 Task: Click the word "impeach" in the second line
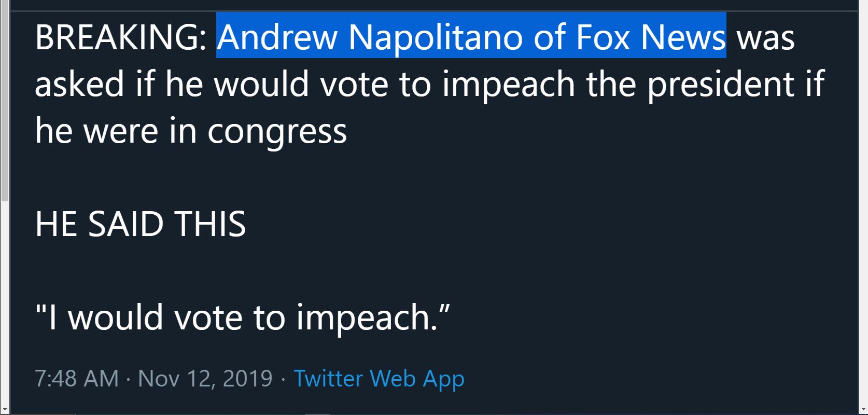click(508, 84)
